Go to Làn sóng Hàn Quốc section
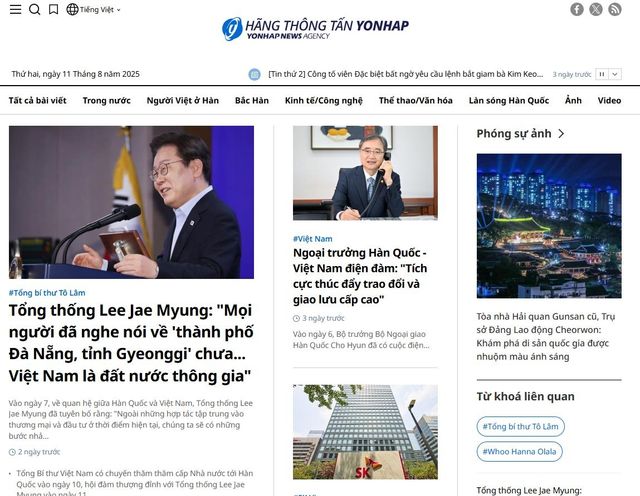Screen dimensions: 640x496 [x=508, y=101]
